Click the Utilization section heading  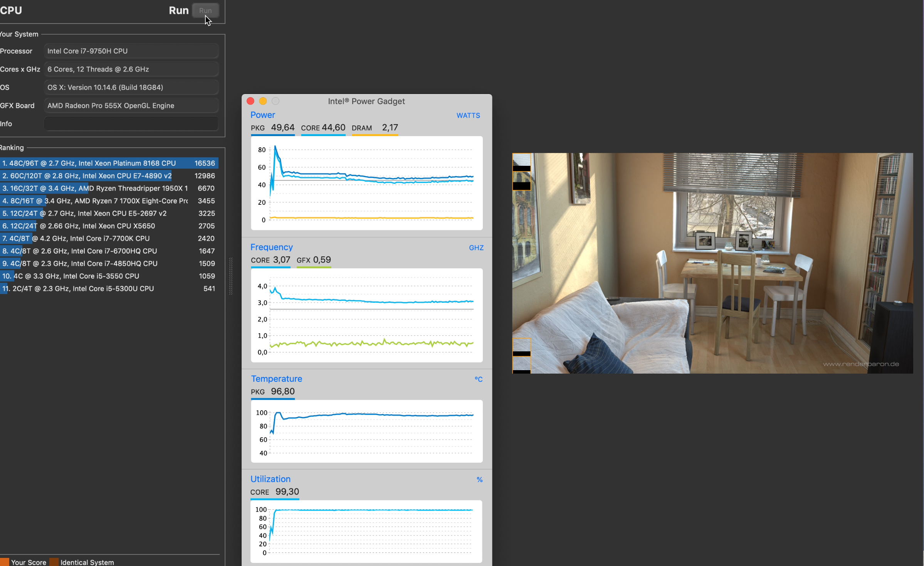click(x=270, y=479)
